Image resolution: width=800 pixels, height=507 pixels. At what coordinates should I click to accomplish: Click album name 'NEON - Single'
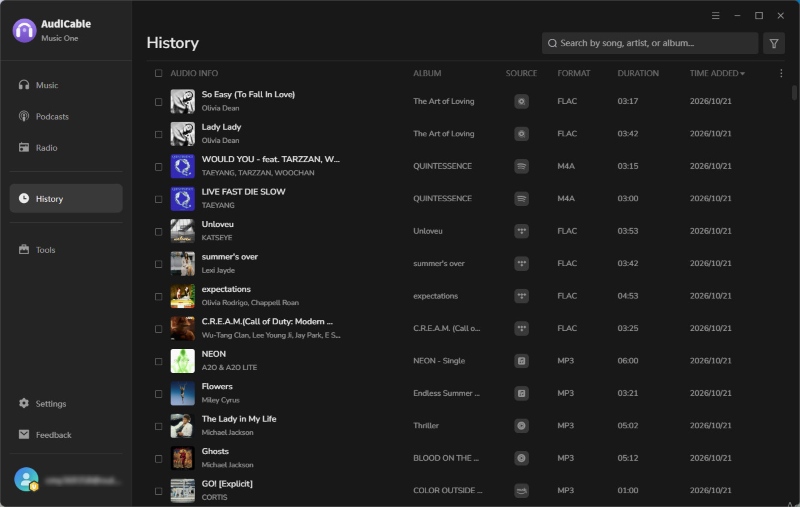439,361
